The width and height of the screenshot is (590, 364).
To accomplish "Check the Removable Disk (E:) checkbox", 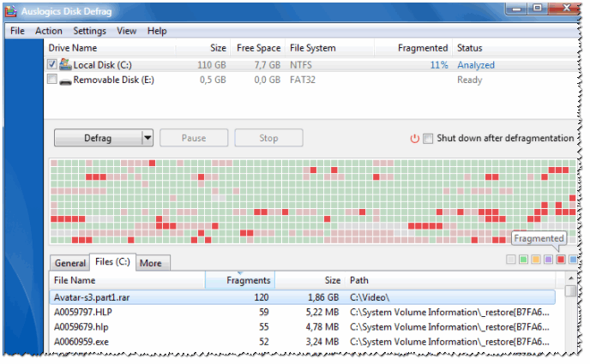I will (52, 80).
